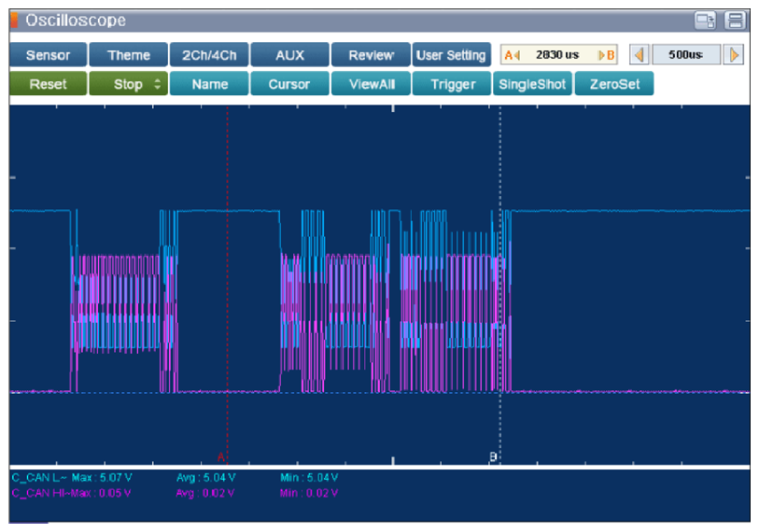
Task: Open the Trigger settings
Action: pyautogui.click(x=453, y=84)
